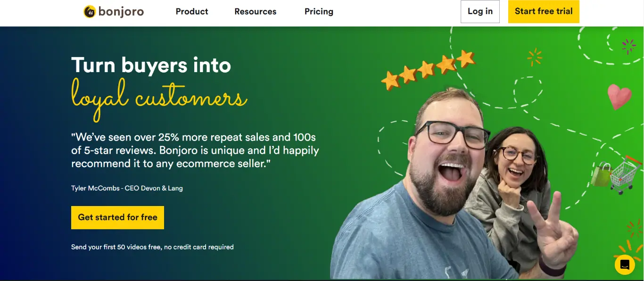
Task: Click the 'Turn buyers into' headline
Action: pyautogui.click(x=151, y=65)
